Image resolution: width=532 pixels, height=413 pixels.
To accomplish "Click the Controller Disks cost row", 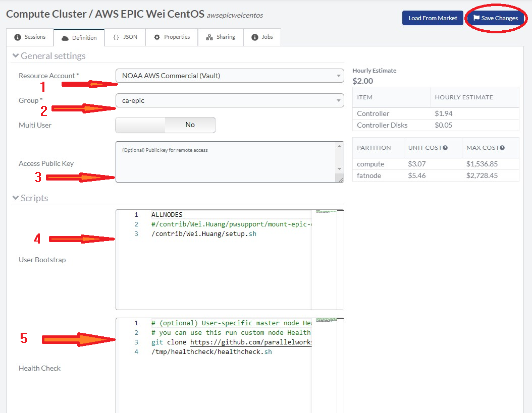I will (436, 125).
